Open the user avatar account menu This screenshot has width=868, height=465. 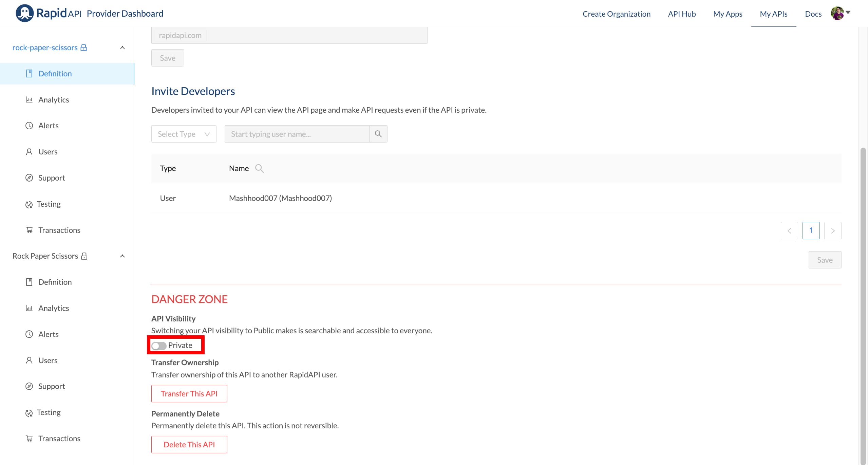pos(840,13)
